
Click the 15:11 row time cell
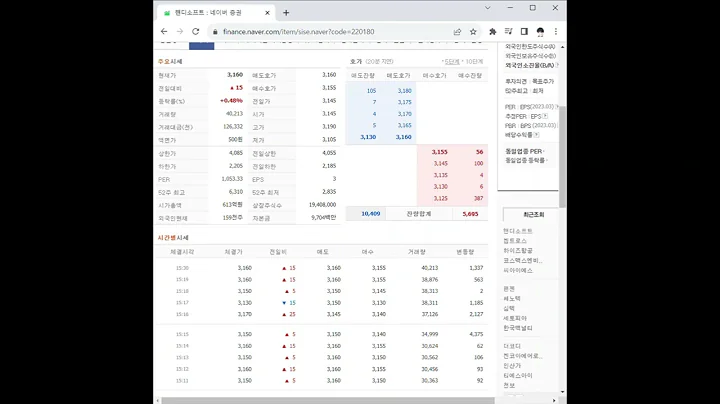tap(182, 381)
